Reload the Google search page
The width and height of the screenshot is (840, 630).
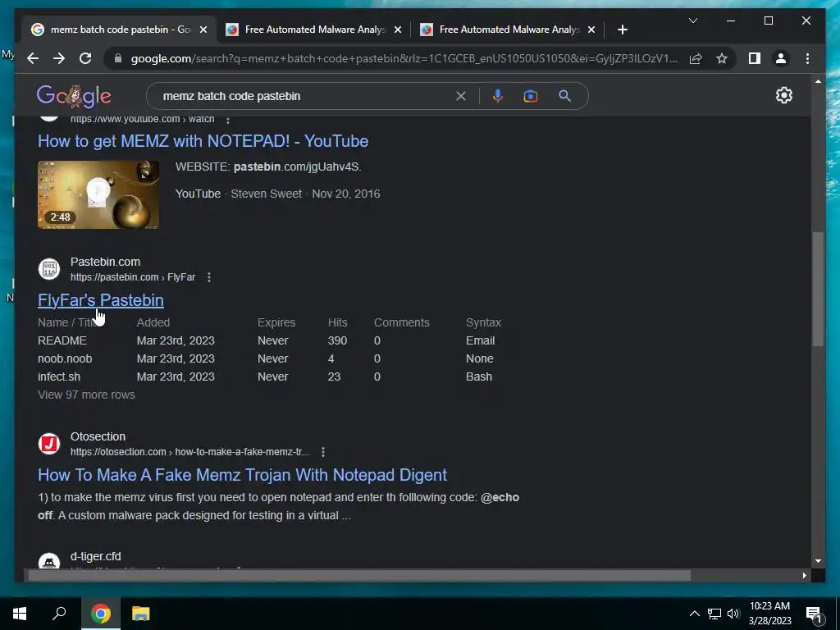(85, 58)
